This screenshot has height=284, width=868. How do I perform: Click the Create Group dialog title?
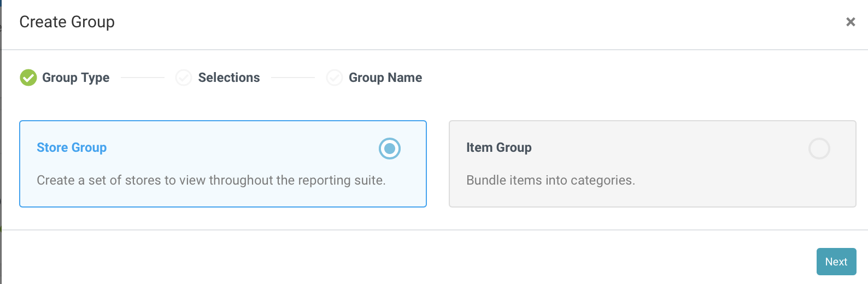pos(67,22)
